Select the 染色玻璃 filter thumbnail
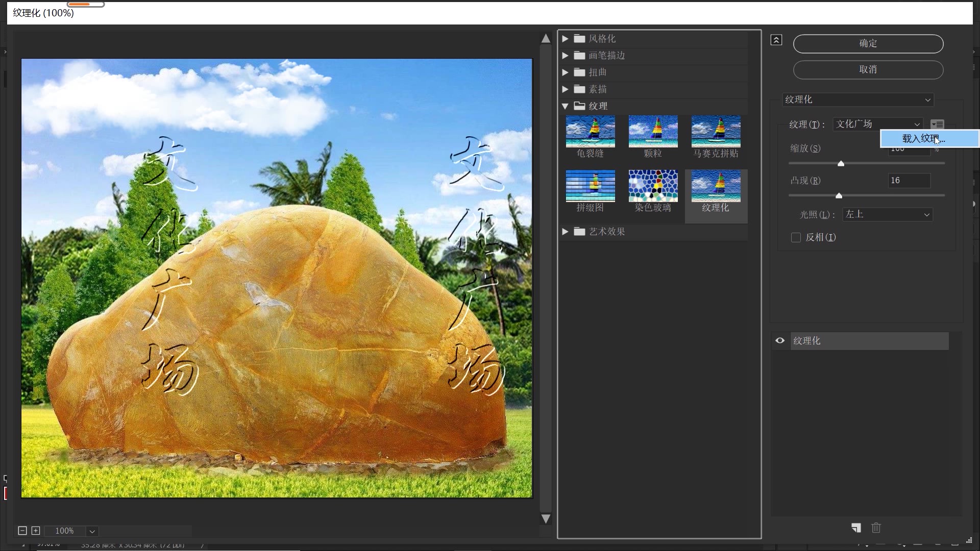Viewport: 980px width, 551px height. pos(653,186)
